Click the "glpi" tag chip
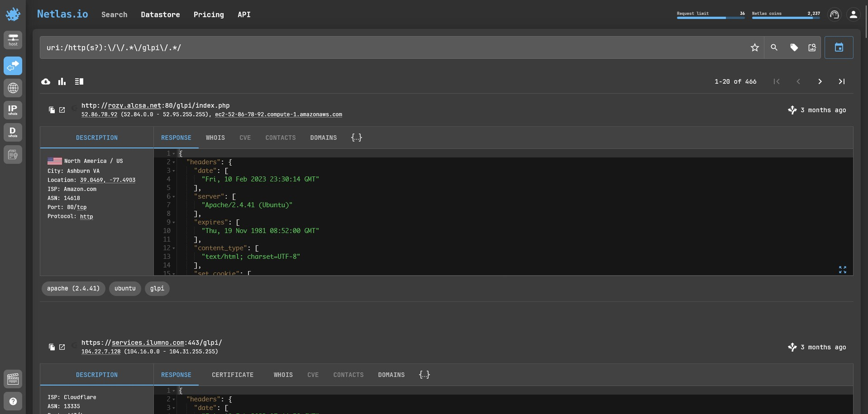 tap(157, 289)
